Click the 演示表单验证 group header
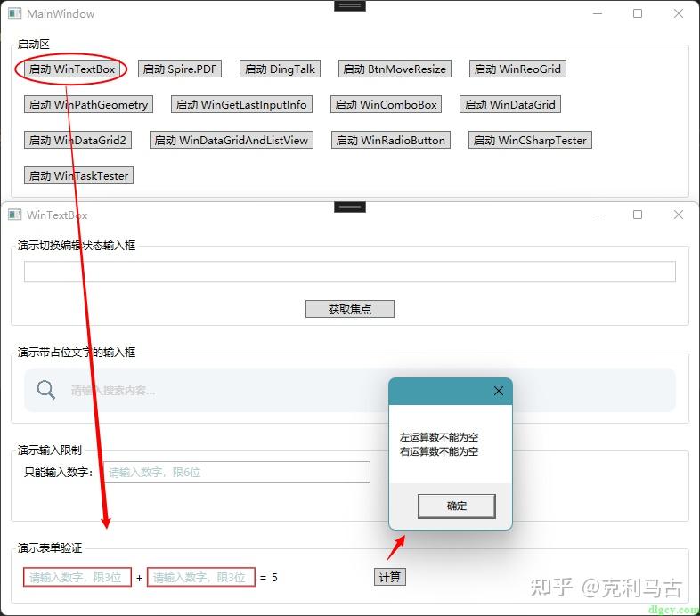Screen dimensions: 700x616 point(50,547)
